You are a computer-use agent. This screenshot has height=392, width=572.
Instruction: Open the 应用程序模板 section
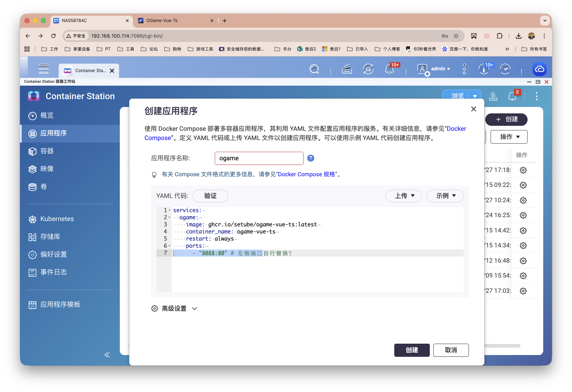coord(60,305)
